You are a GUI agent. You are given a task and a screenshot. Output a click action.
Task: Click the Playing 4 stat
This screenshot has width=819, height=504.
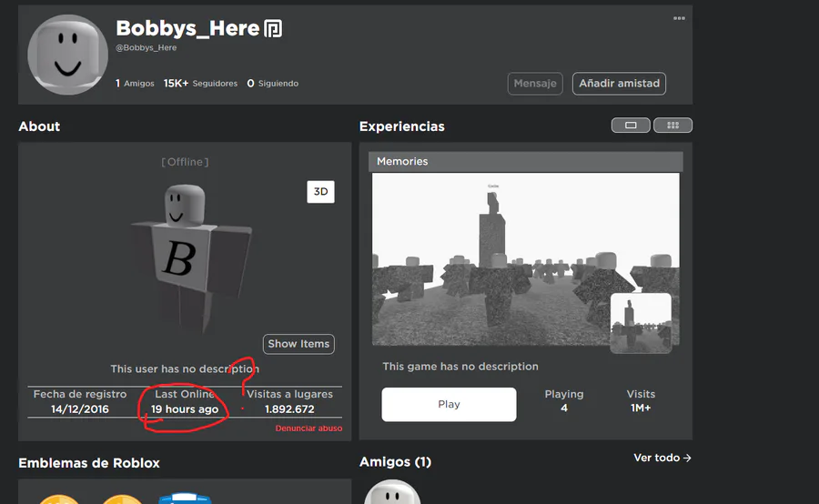pos(564,401)
